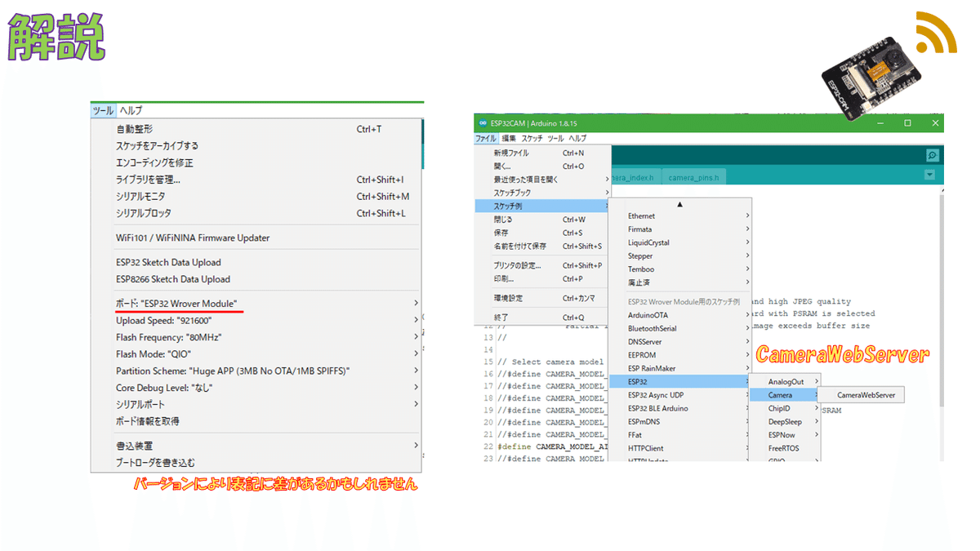Open the ヘルプ menu beside ツール on left
980x551 pixels.
click(x=131, y=110)
